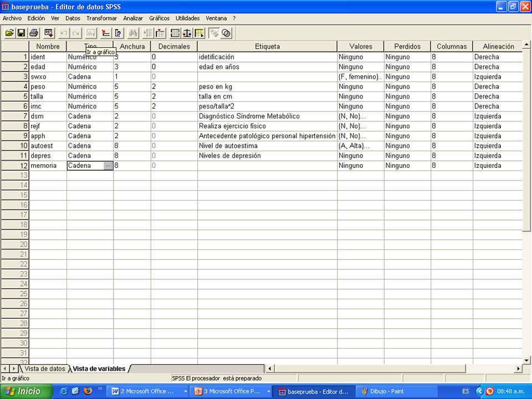Viewport: 532px width, 399px height.
Task: Click the Weight cases scales icon
Action: [187, 33]
